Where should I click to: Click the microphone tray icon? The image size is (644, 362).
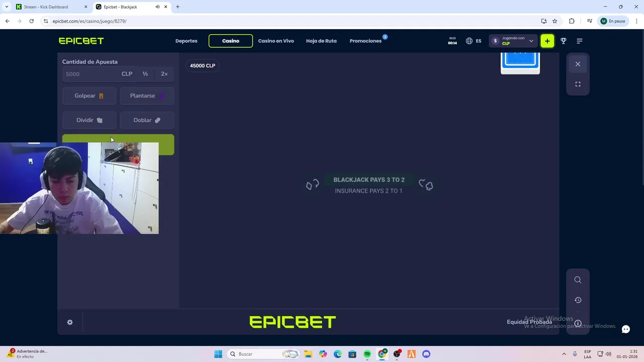tap(575, 354)
